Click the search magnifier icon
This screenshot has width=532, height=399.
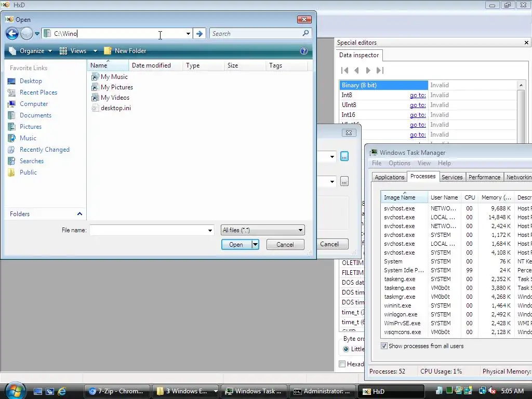(305, 33)
